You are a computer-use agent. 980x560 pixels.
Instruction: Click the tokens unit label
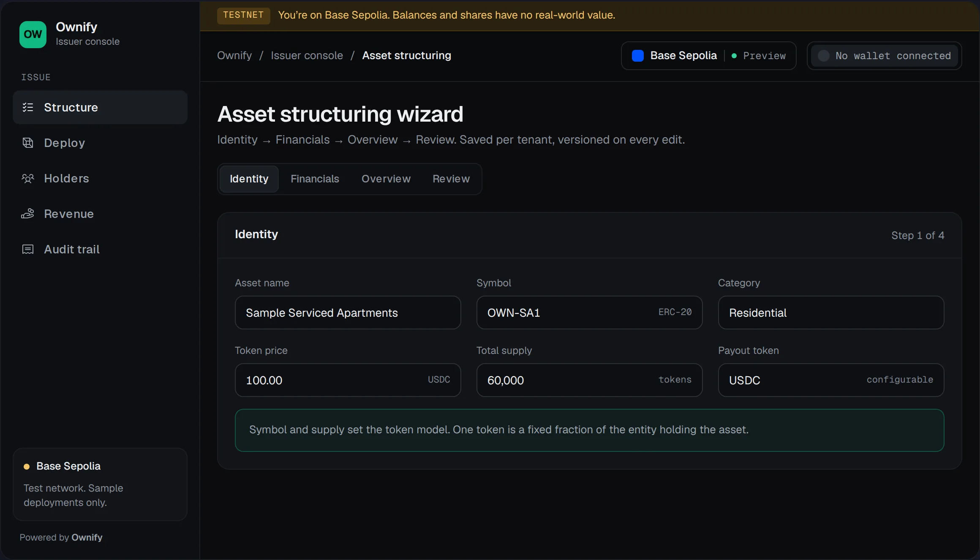pos(675,380)
